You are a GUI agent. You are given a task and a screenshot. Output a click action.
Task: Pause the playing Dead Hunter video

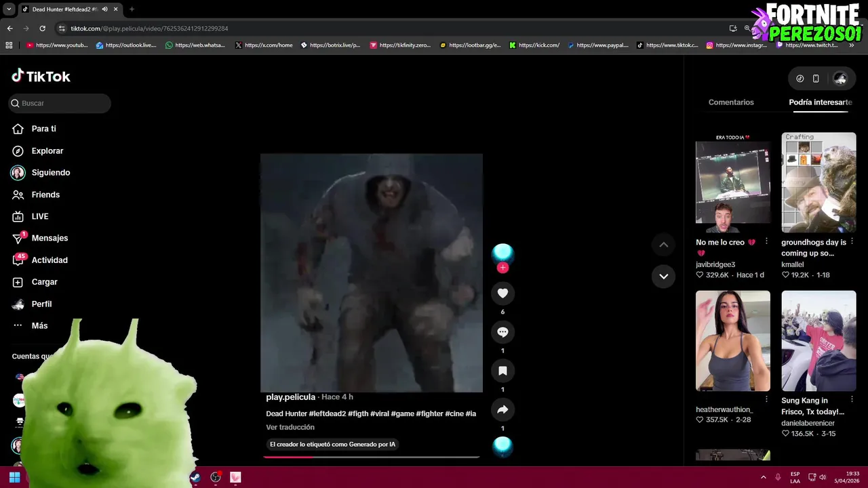(372, 272)
